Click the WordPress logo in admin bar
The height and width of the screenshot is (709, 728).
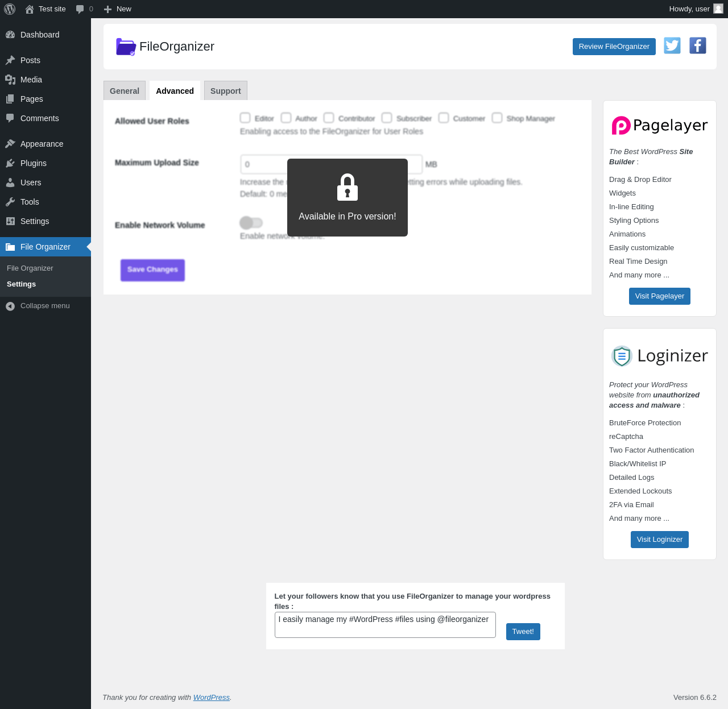(10, 9)
